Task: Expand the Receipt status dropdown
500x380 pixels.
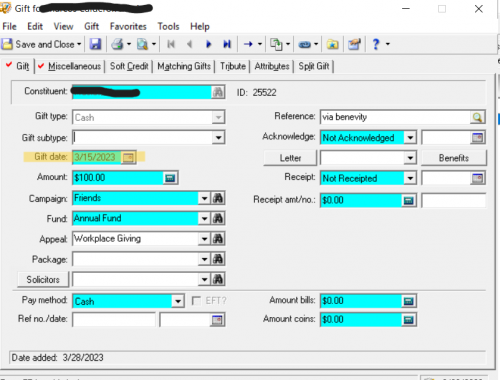Action: [410, 178]
